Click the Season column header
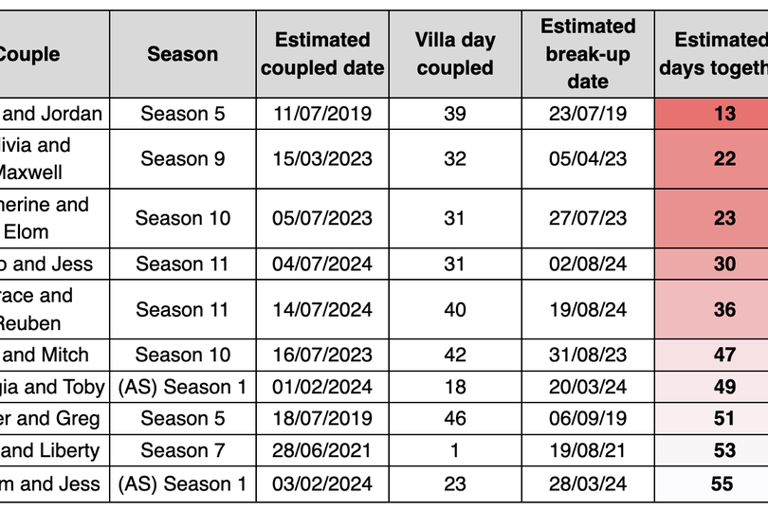The image size is (768, 511). 182,54
